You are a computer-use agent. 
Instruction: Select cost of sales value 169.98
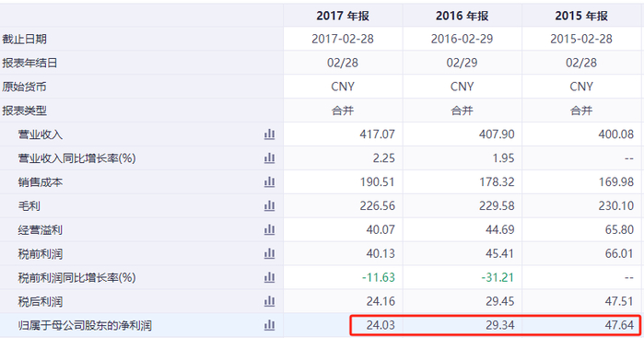pos(615,182)
